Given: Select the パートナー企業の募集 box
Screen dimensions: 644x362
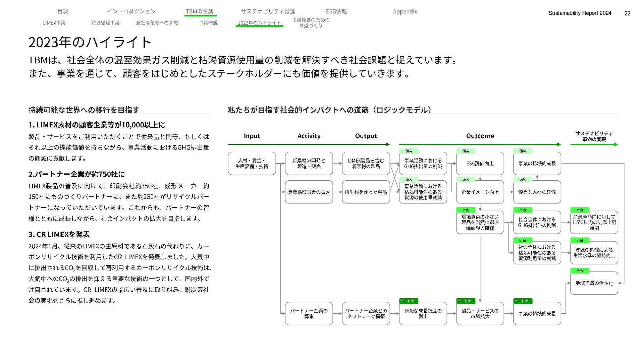Looking at the screenshot, I should click(x=309, y=314).
